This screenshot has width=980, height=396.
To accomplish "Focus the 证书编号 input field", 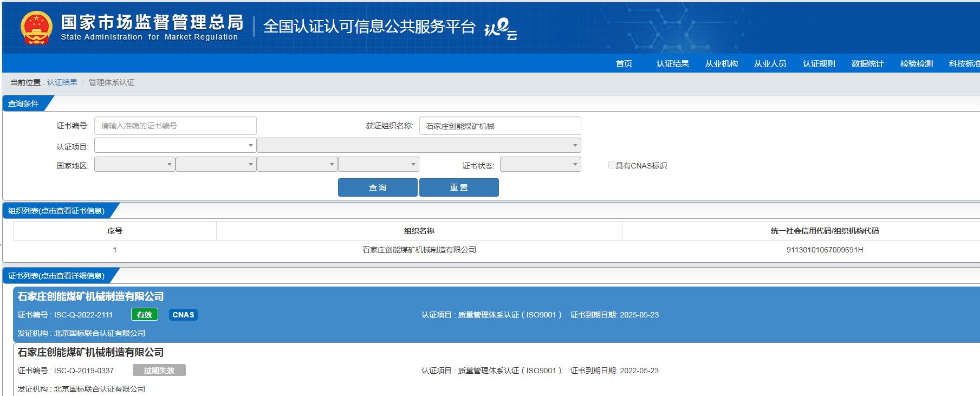I will point(176,126).
